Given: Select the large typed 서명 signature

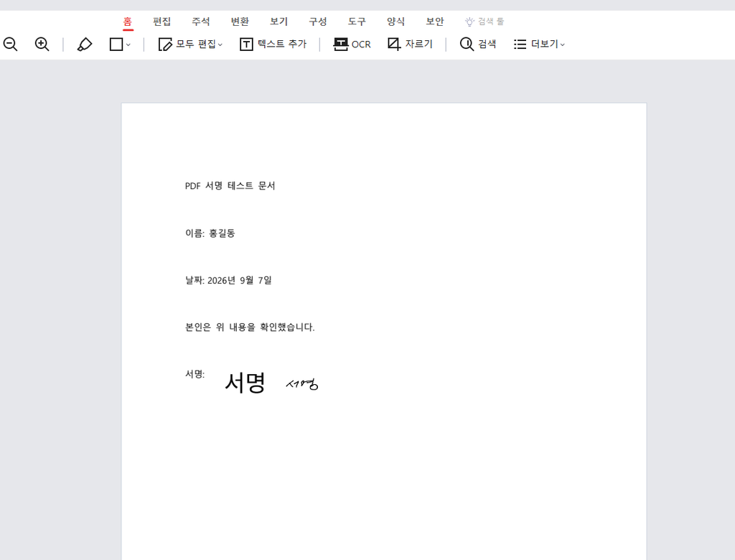Looking at the screenshot, I should [x=245, y=383].
